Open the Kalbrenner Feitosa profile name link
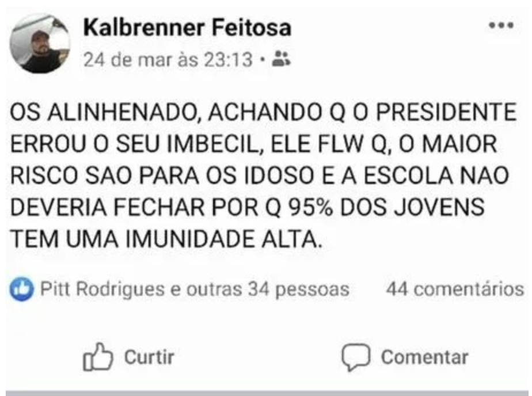Image resolution: width=532 pixels, height=396 pixels. coord(188,28)
